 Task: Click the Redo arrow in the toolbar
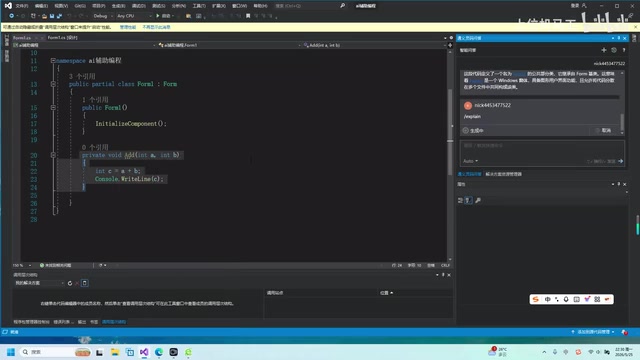click(80, 16)
